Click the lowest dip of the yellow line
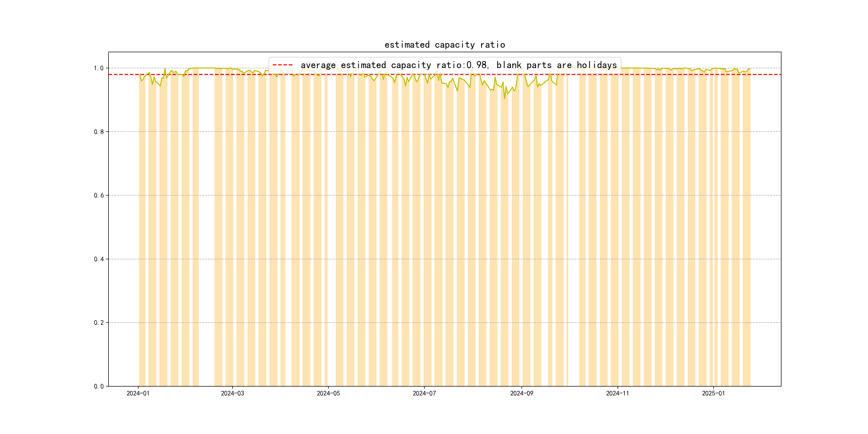The height and width of the screenshot is (434, 868). click(x=504, y=98)
